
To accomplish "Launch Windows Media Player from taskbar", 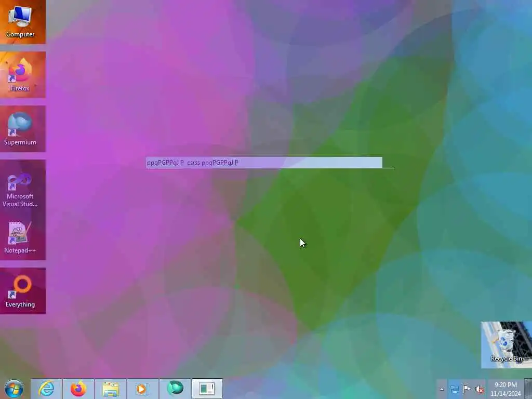I will [x=143, y=389].
